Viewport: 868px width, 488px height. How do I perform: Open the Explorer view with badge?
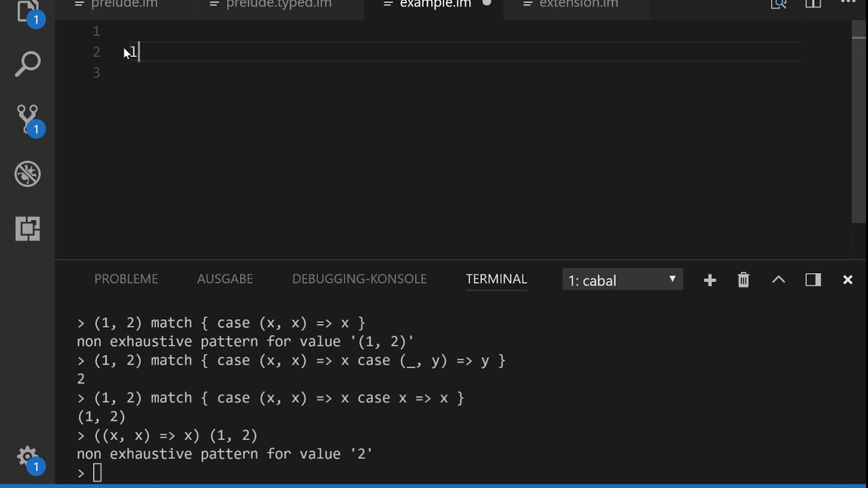click(28, 12)
